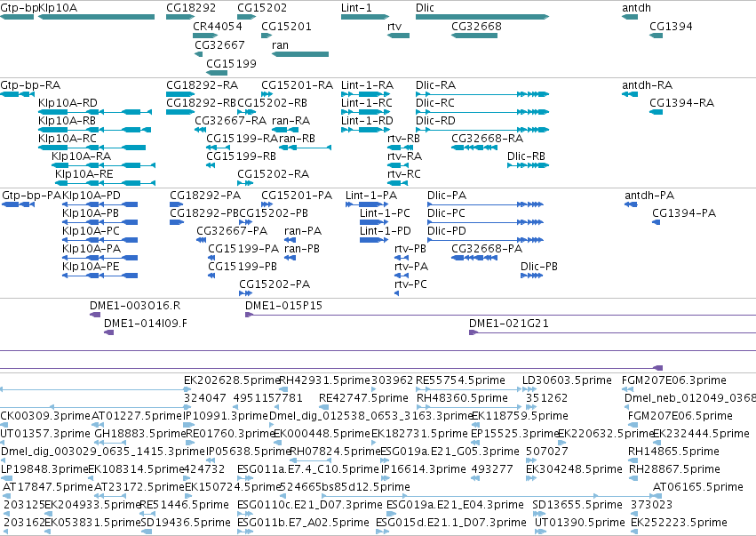Image resolution: width=756 pixels, height=536 pixels.
Task: Click the UT01390.5prime EST label
Action: [580, 523]
